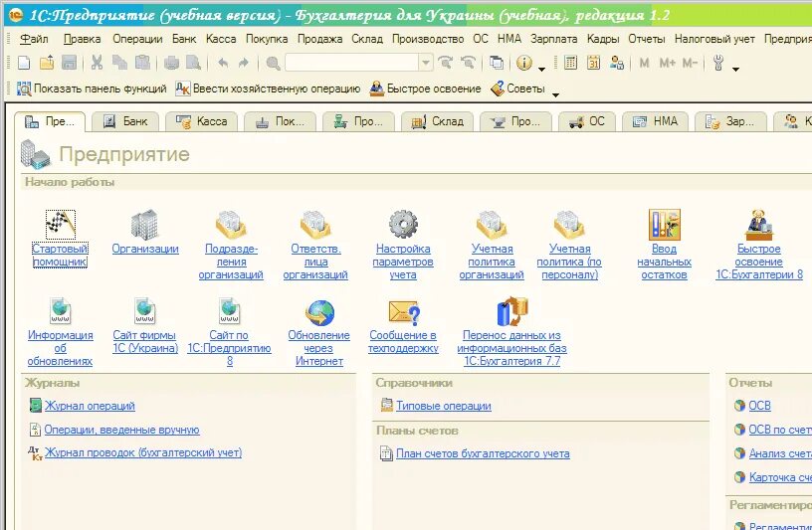812x530 pixels.
Task: Click the active users toolbar icon
Action: click(616, 64)
